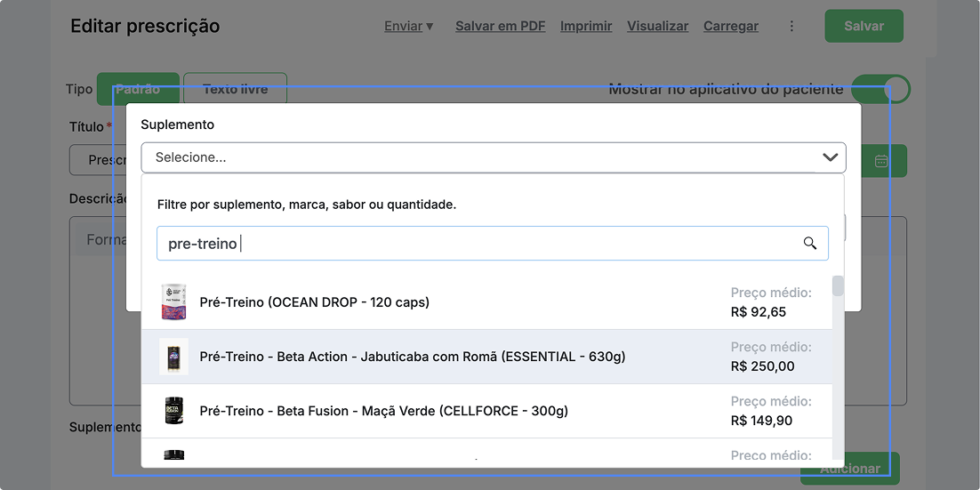Click the Salvar em PDF link

(x=500, y=27)
